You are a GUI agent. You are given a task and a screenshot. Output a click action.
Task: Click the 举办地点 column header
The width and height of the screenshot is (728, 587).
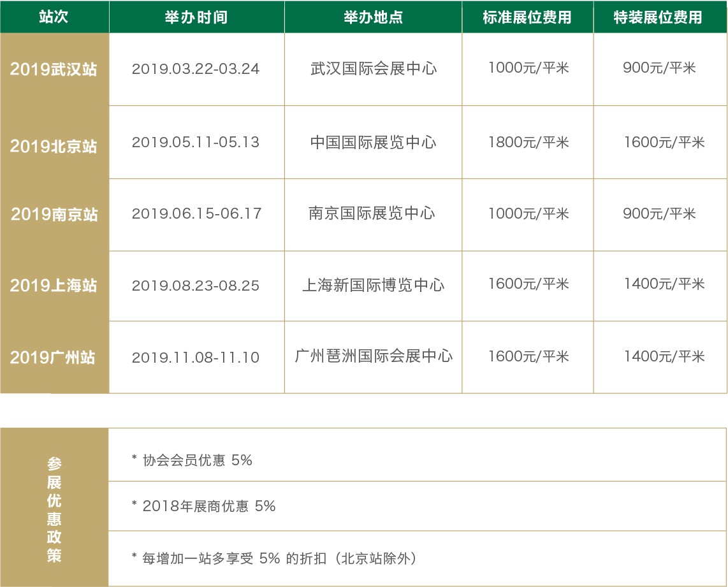pyautogui.click(x=373, y=17)
